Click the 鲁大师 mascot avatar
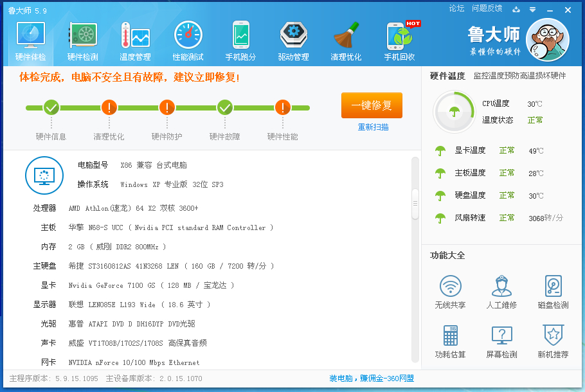The height and width of the screenshot is (392, 585). 547,40
